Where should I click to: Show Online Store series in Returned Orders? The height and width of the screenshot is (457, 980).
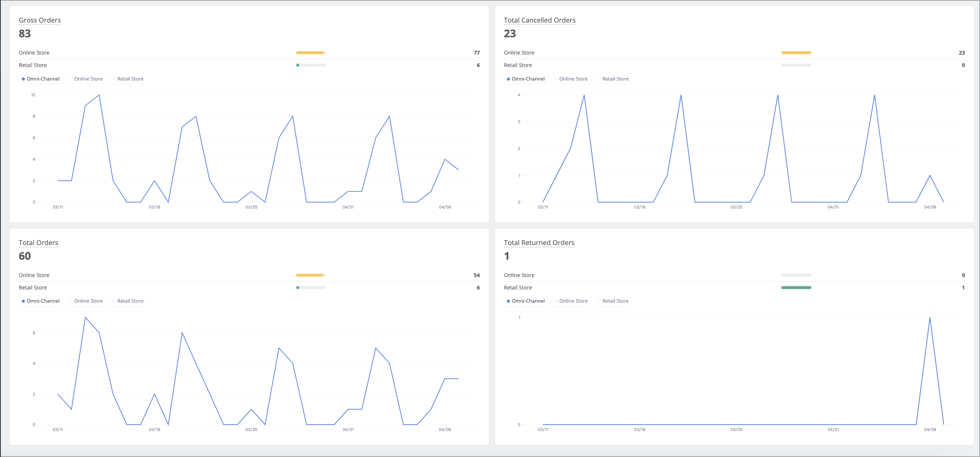[571, 301]
